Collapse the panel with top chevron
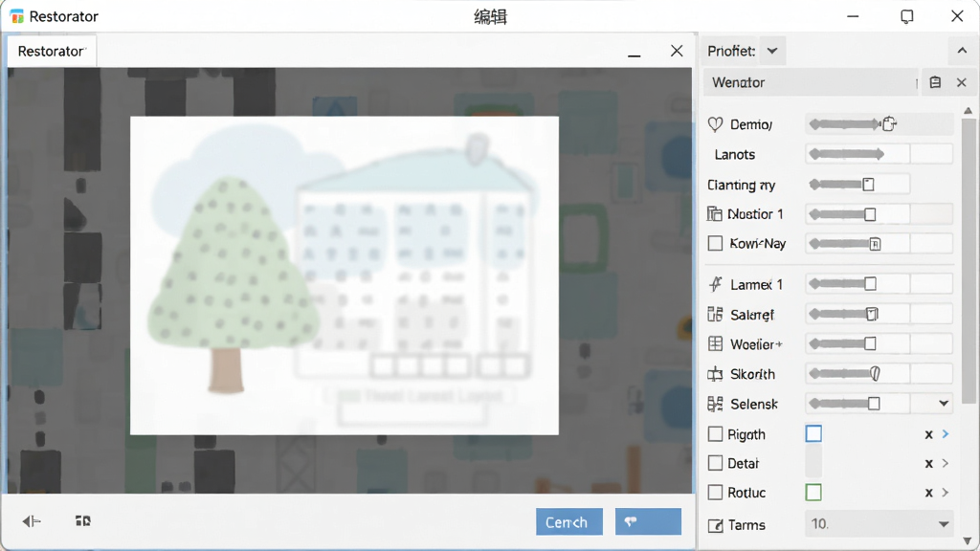This screenshot has width=980, height=551. click(x=962, y=52)
